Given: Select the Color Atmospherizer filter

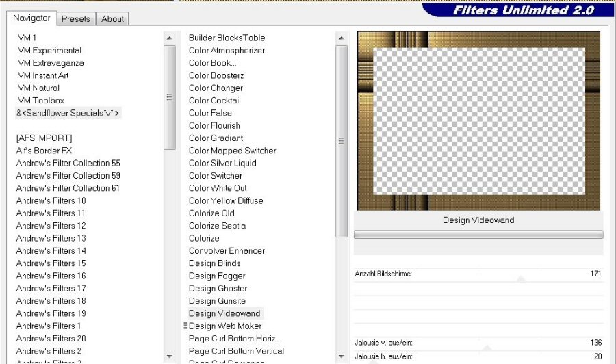Looking at the screenshot, I should click(x=227, y=51).
